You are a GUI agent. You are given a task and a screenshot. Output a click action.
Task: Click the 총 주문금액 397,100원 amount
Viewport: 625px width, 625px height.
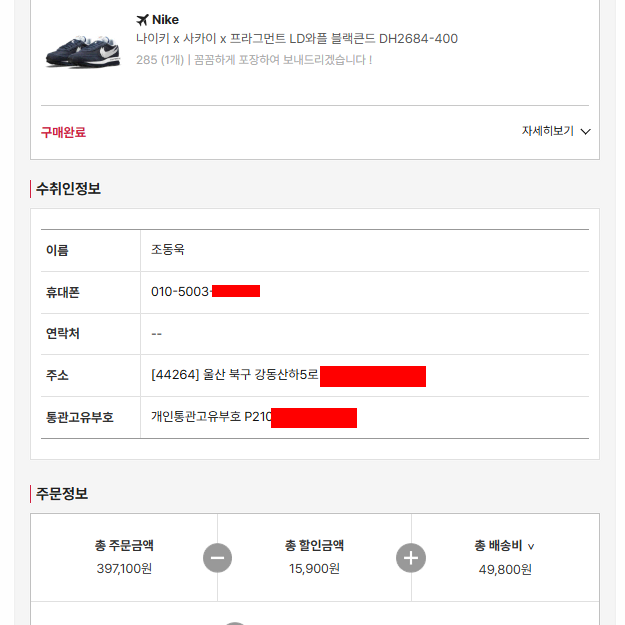pyautogui.click(x=124, y=568)
